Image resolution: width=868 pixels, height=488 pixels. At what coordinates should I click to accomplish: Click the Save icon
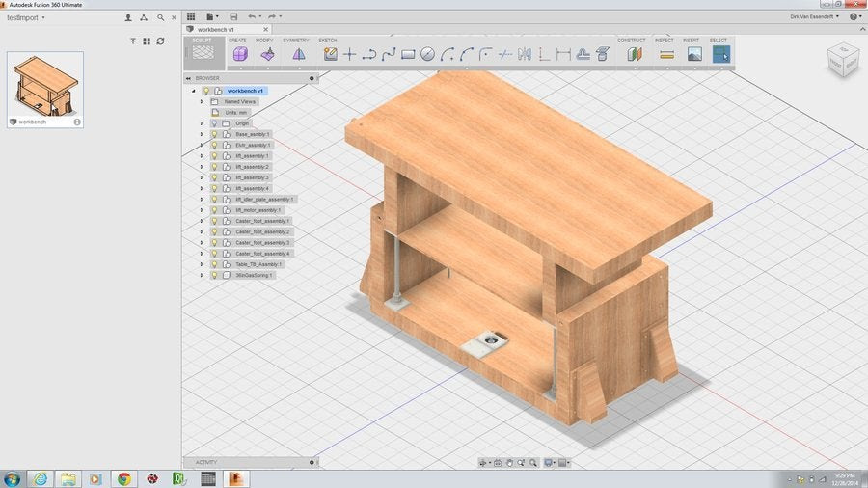click(233, 16)
